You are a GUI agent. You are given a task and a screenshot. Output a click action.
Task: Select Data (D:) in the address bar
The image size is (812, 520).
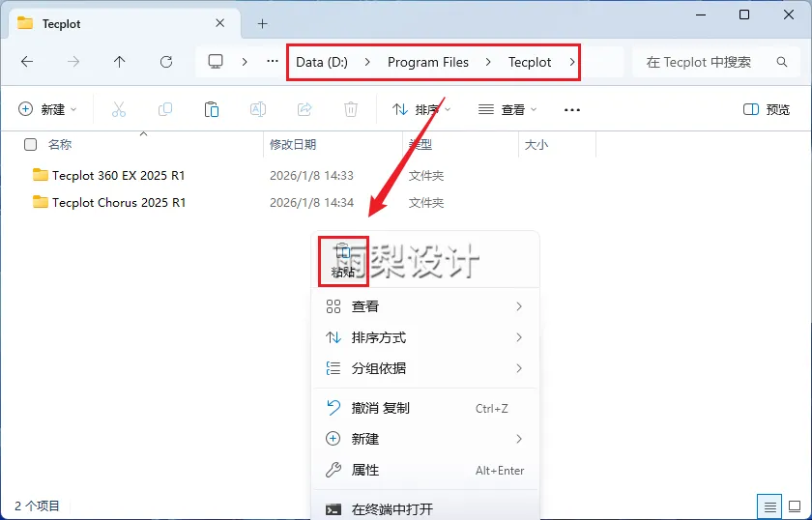click(322, 62)
